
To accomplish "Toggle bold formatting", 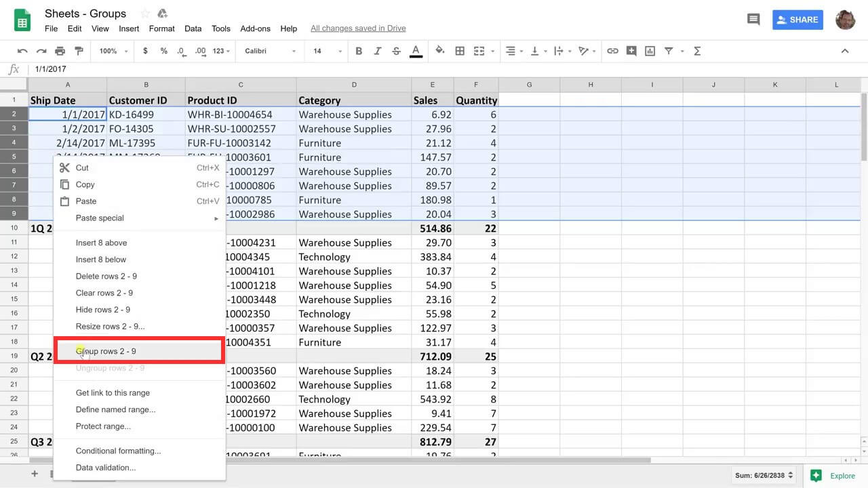I will click(x=359, y=51).
